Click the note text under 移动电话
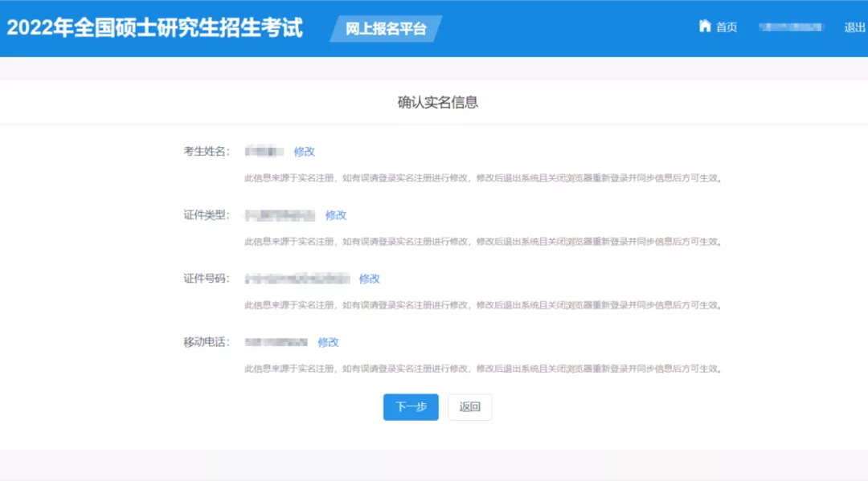The image size is (868, 481). pyautogui.click(x=484, y=367)
